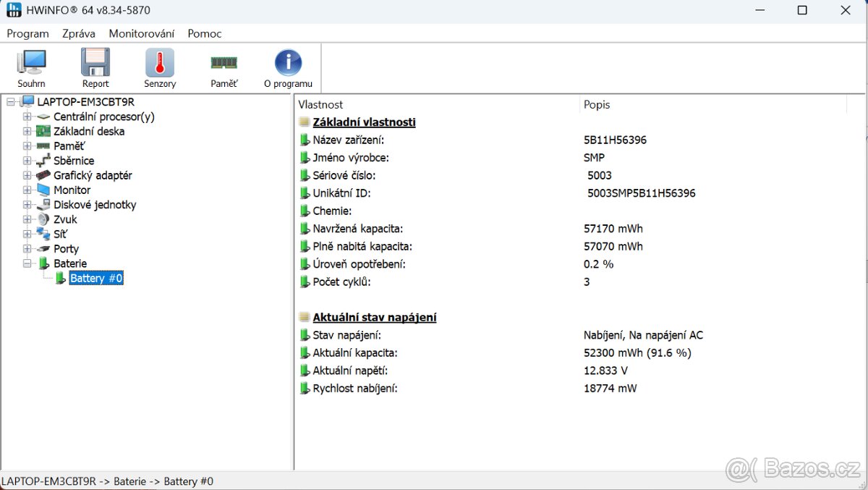Expand the Síť tree node

pos(27,234)
